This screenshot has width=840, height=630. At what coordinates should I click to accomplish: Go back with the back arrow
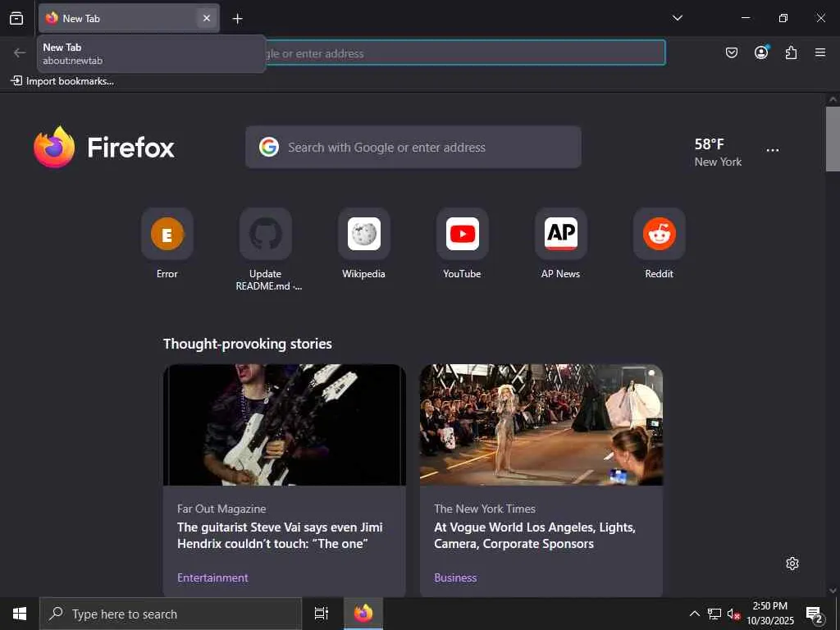click(20, 52)
